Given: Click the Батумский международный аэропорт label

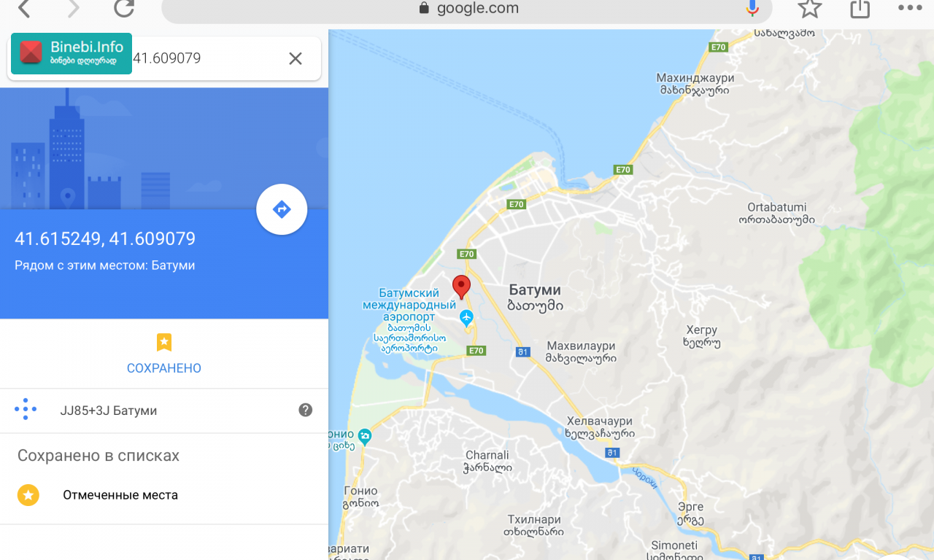Looking at the screenshot, I should click(409, 305).
